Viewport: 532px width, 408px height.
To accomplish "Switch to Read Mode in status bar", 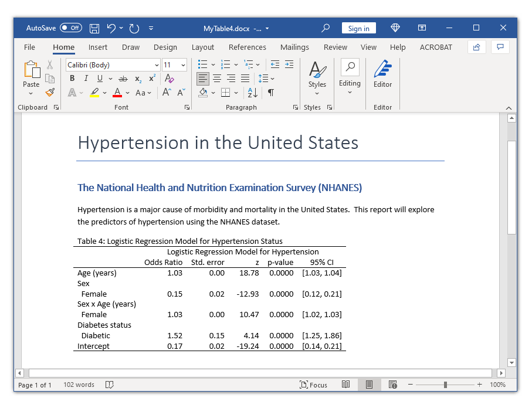I will tap(345, 385).
